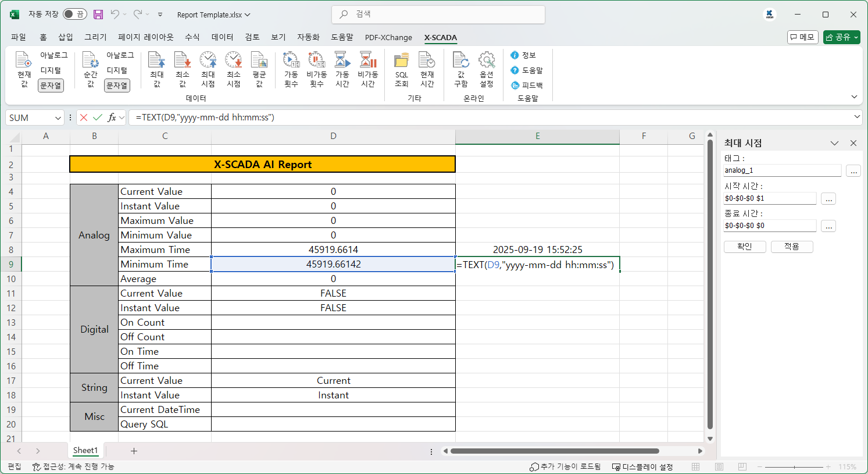
Task: Select the 최대 시점 max time icon
Action: (x=208, y=60)
